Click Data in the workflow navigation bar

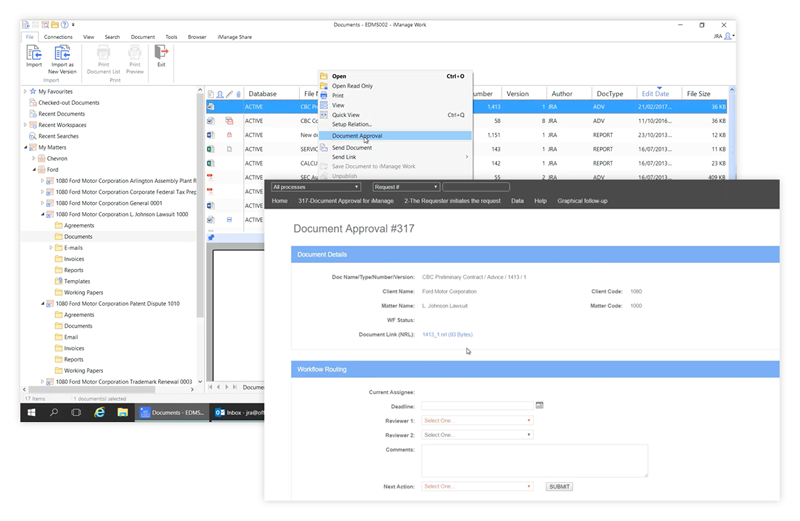tap(517, 201)
